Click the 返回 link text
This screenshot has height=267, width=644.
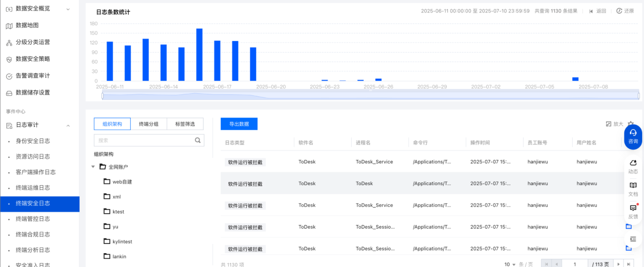tap(601, 11)
